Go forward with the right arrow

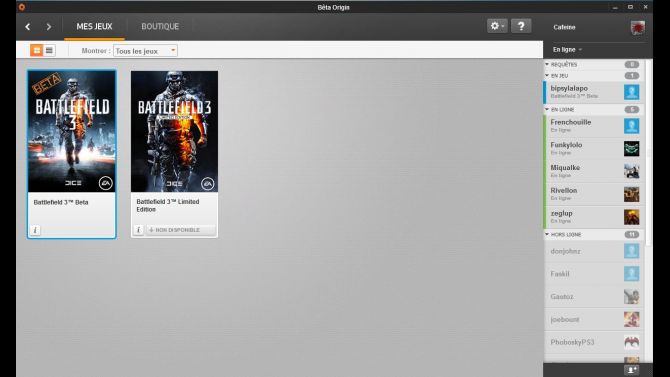pyautogui.click(x=49, y=27)
